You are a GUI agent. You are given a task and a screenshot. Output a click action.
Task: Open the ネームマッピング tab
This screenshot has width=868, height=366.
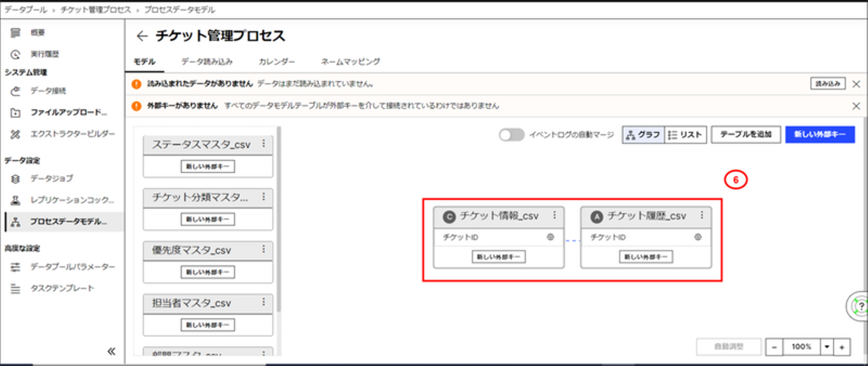(350, 61)
